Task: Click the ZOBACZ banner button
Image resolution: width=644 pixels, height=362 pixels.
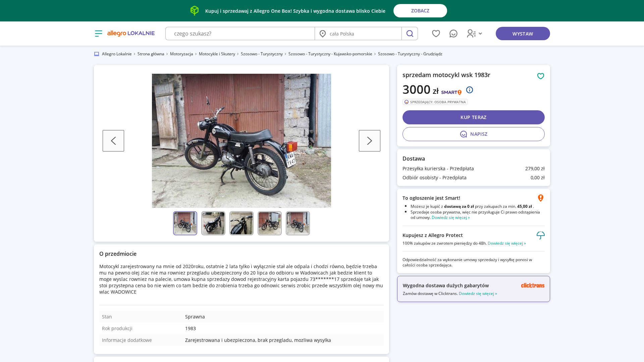Action: (420, 11)
